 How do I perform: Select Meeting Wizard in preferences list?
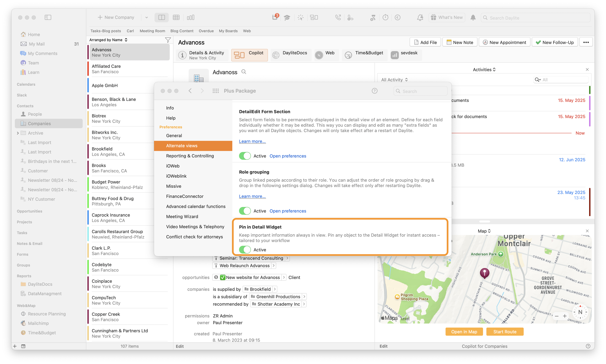point(193,217)
